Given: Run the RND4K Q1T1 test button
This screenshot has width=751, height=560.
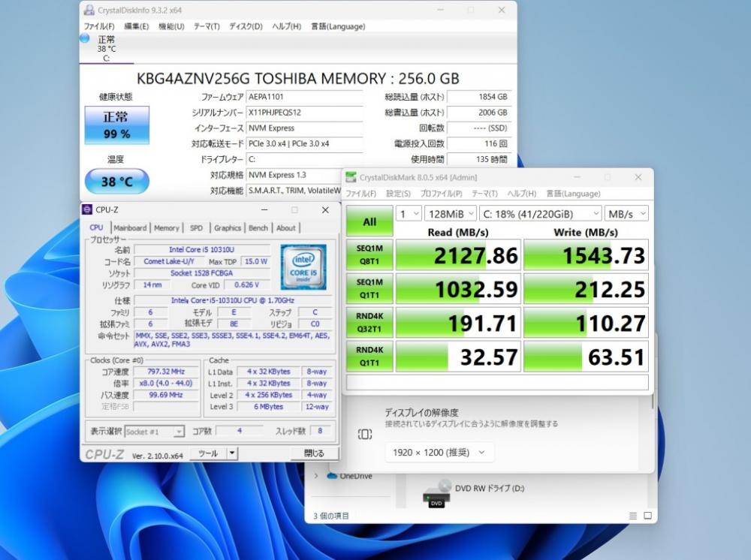Looking at the screenshot, I should [x=369, y=357].
